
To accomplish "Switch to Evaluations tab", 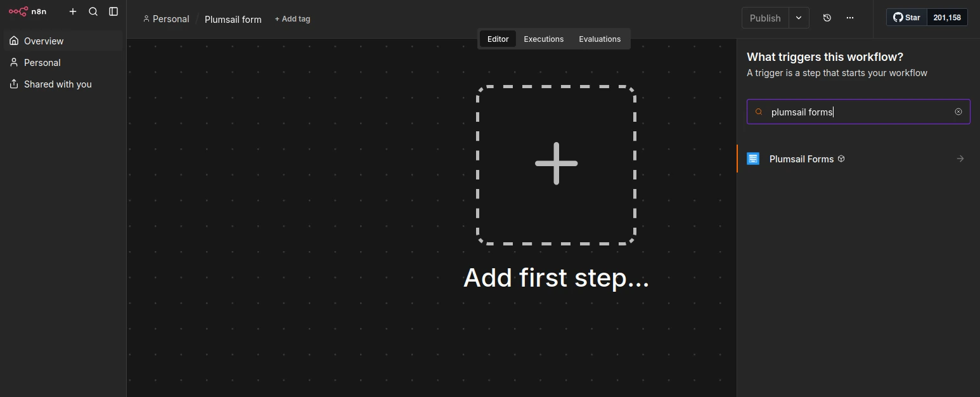I will tap(600, 39).
